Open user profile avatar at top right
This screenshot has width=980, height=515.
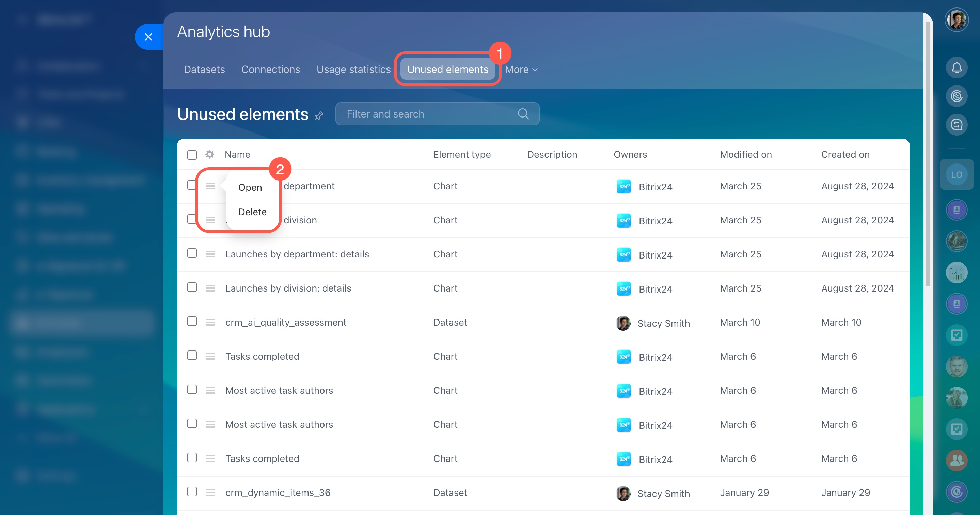pyautogui.click(x=956, y=20)
